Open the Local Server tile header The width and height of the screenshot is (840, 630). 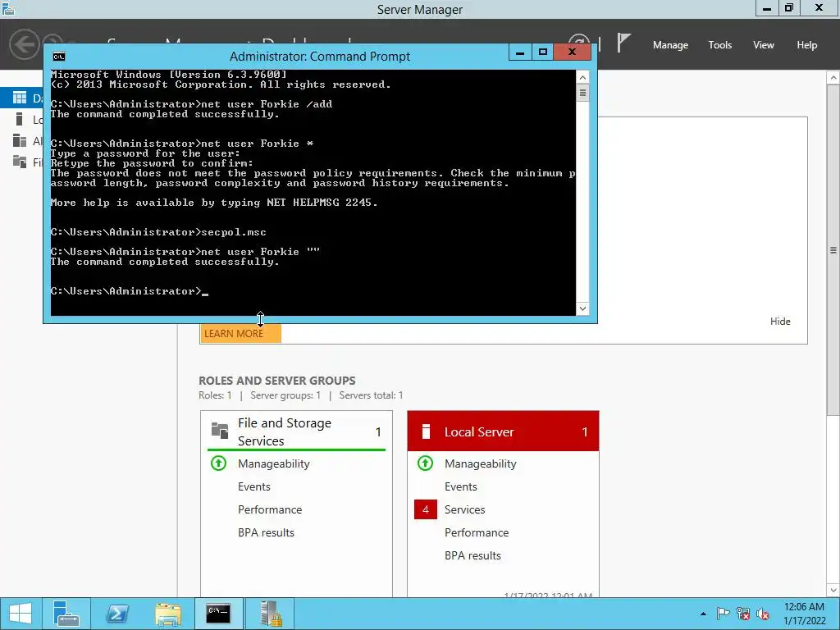click(503, 431)
